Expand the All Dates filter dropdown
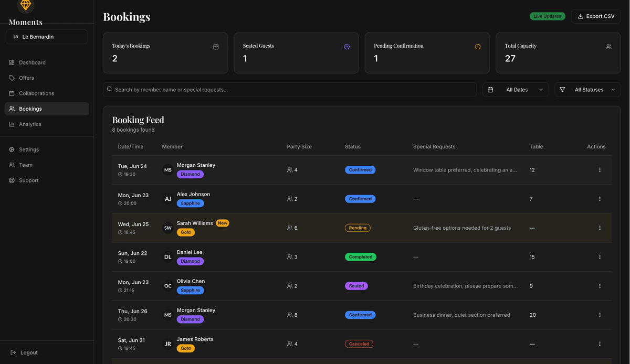The height and width of the screenshot is (364, 630). pyautogui.click(x=516, y=90)
